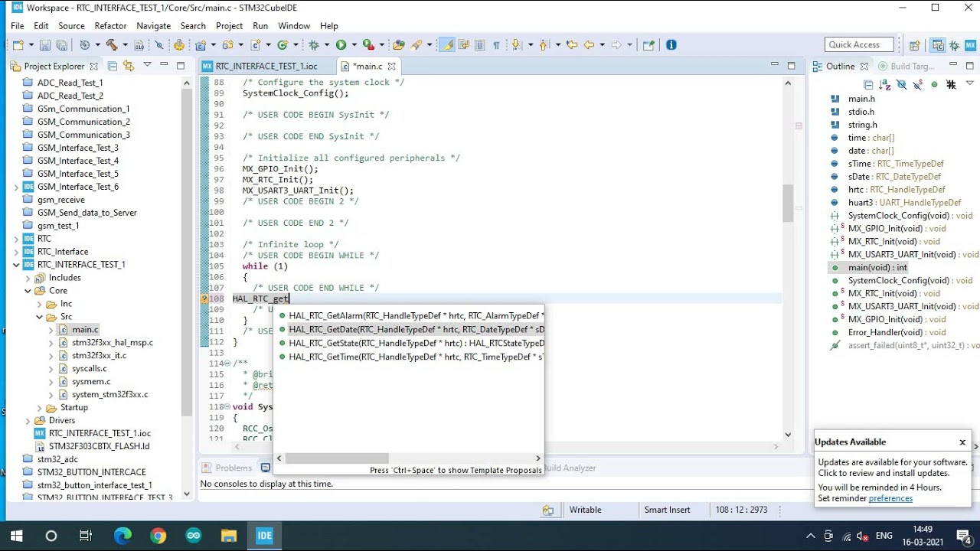Collapse all in Outline panel
Screen dimensions: 980x551
[x=868, y=84]
